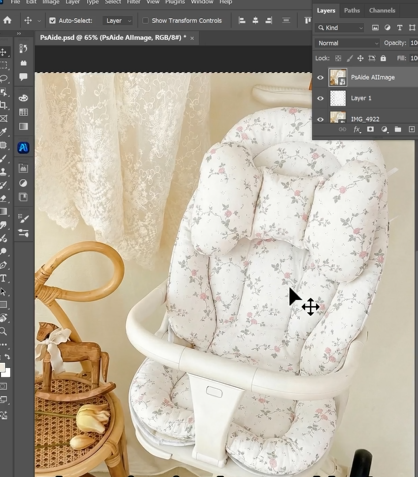The image size is (418, 477).
Task: Toggle lock position
Action: (360, 58)
